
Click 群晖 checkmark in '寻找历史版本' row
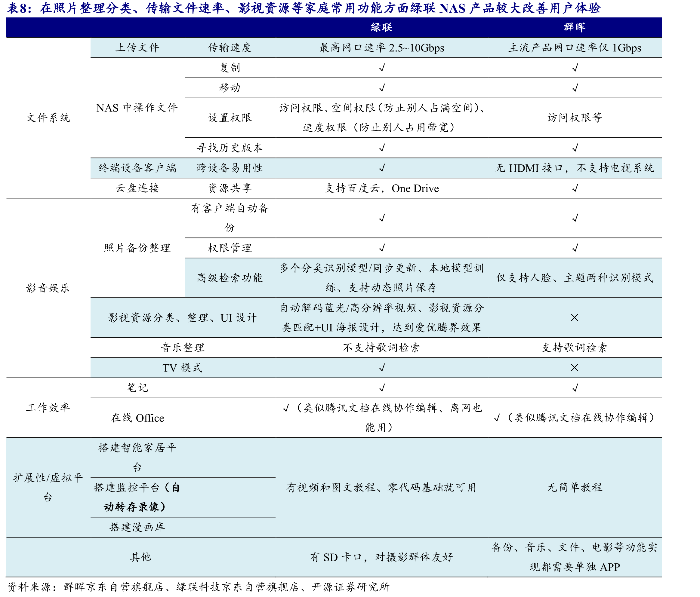pyautogui.click(x=575, y=148)
